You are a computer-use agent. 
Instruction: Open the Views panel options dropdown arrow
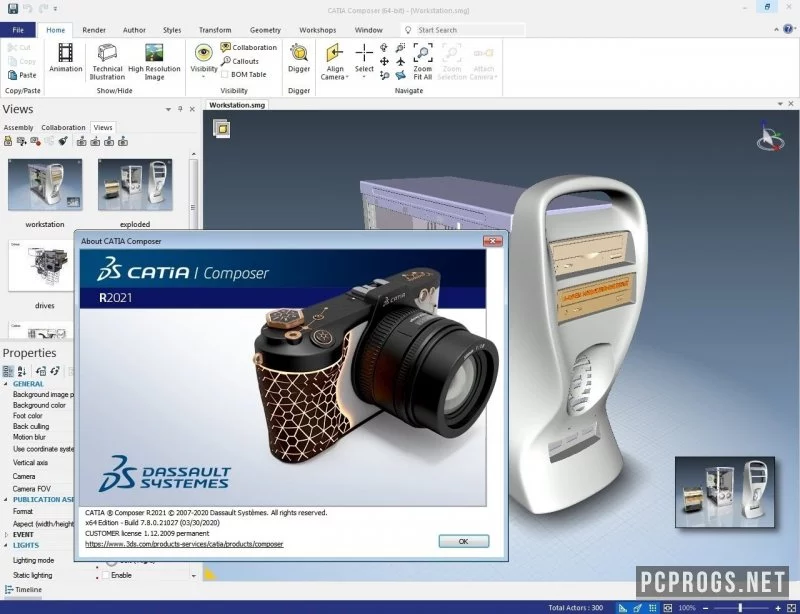click(x=168, y=109)
